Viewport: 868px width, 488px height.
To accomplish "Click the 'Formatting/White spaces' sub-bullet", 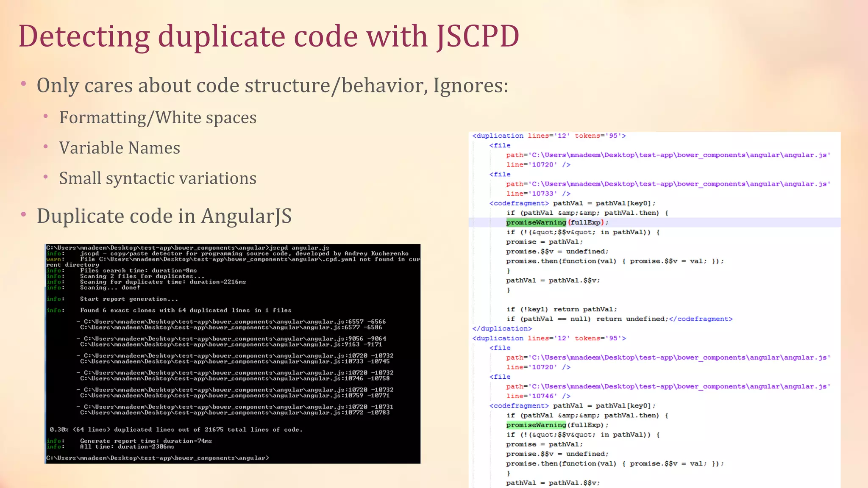I will [158, 118].
